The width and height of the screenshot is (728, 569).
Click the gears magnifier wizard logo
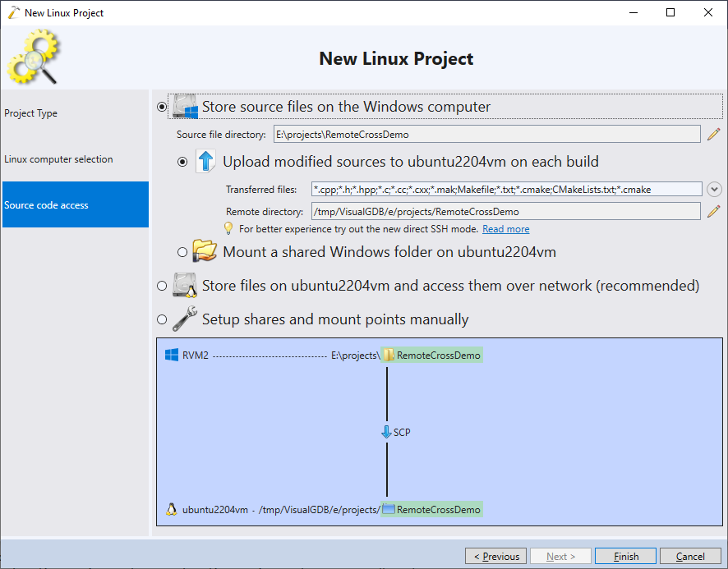[33, 57]
